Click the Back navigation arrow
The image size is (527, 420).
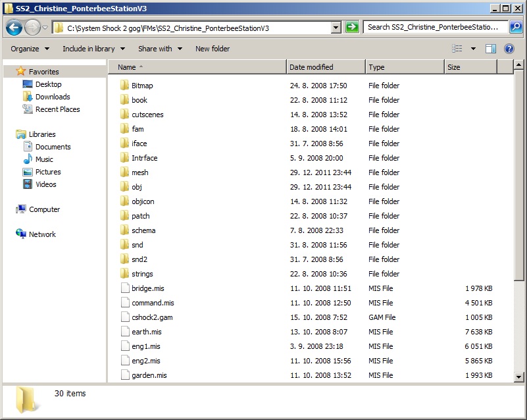pyautogui.click(x=14, y=28)
